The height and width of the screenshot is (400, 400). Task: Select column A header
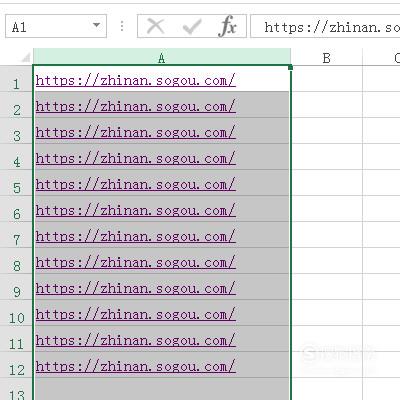coord(162,57)
